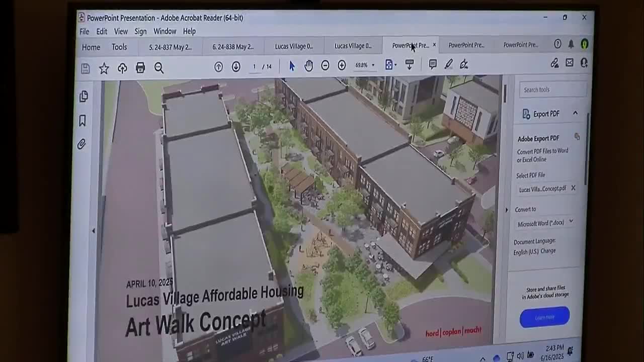
Task: Activate the Hand pan tool
Action: point(308,65)
